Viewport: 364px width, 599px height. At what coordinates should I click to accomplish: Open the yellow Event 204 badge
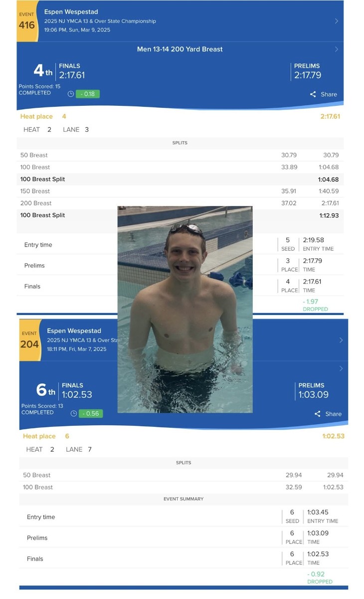point(29,340)
